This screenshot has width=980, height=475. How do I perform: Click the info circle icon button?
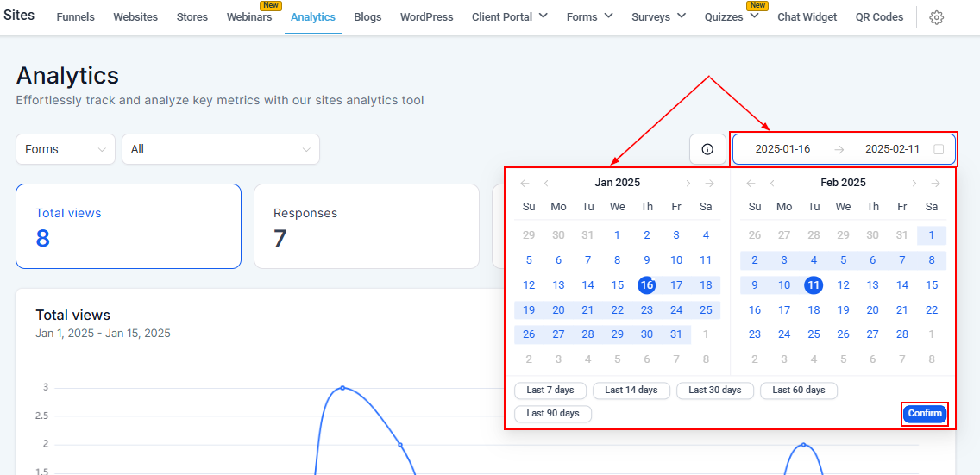coord(707,149)
